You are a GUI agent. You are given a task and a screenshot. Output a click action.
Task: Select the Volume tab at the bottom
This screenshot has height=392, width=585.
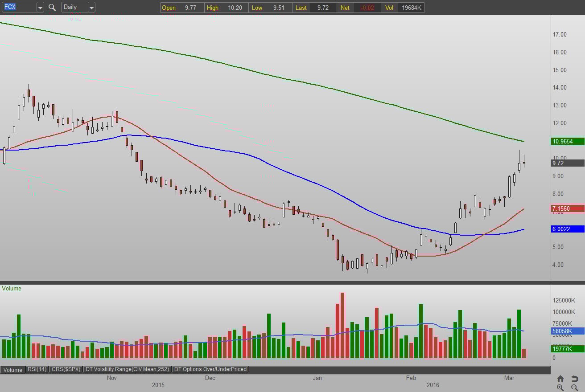click(x=13, y=370)
